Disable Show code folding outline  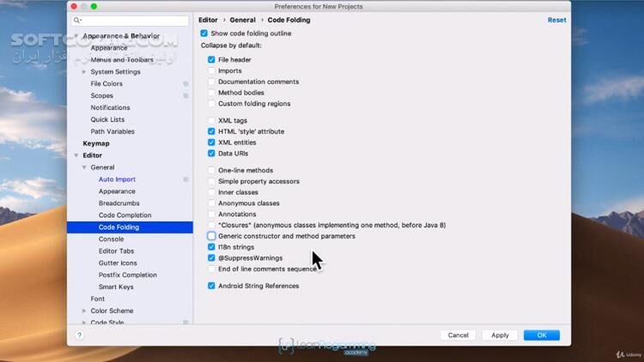tap(204, 33)
